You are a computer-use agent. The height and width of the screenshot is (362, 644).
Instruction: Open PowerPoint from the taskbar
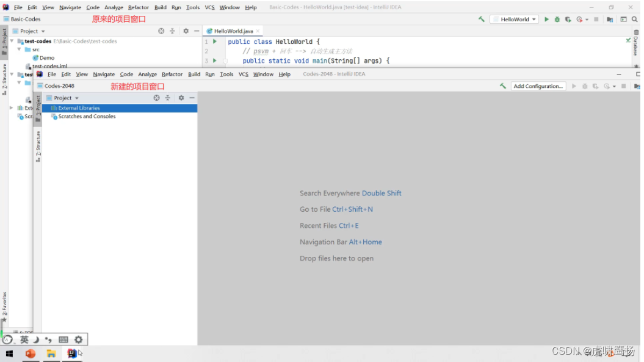pos(31,353)
